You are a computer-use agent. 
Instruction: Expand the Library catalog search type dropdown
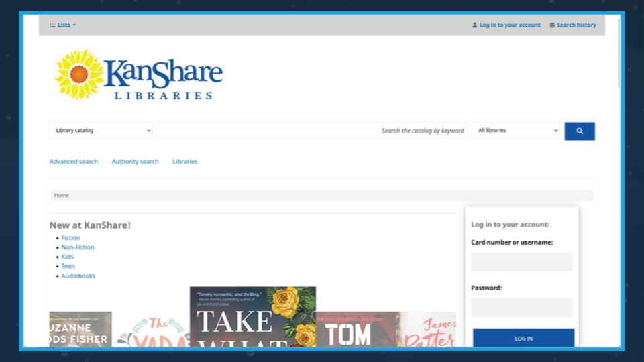(x=101, y=131)
